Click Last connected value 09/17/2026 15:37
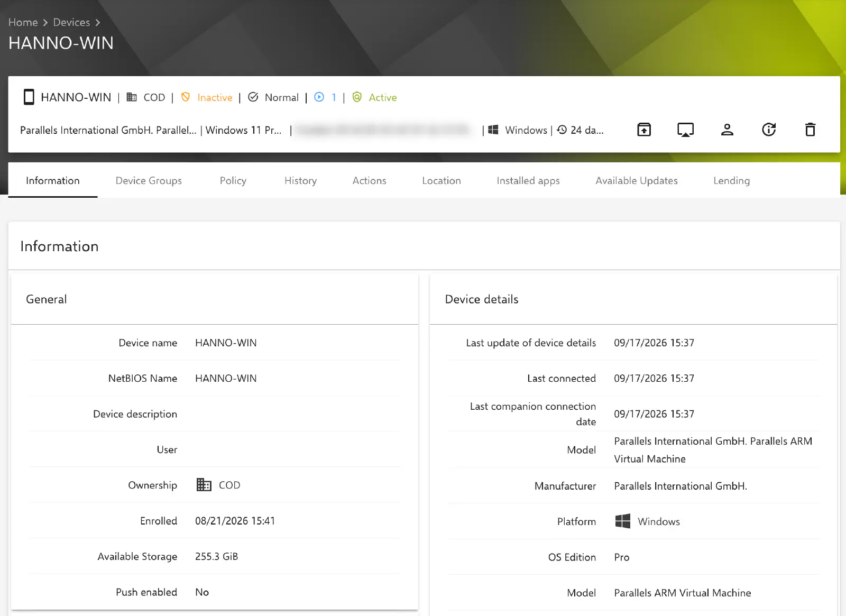Viewport: 846px width, 616px height. (654, 379)
